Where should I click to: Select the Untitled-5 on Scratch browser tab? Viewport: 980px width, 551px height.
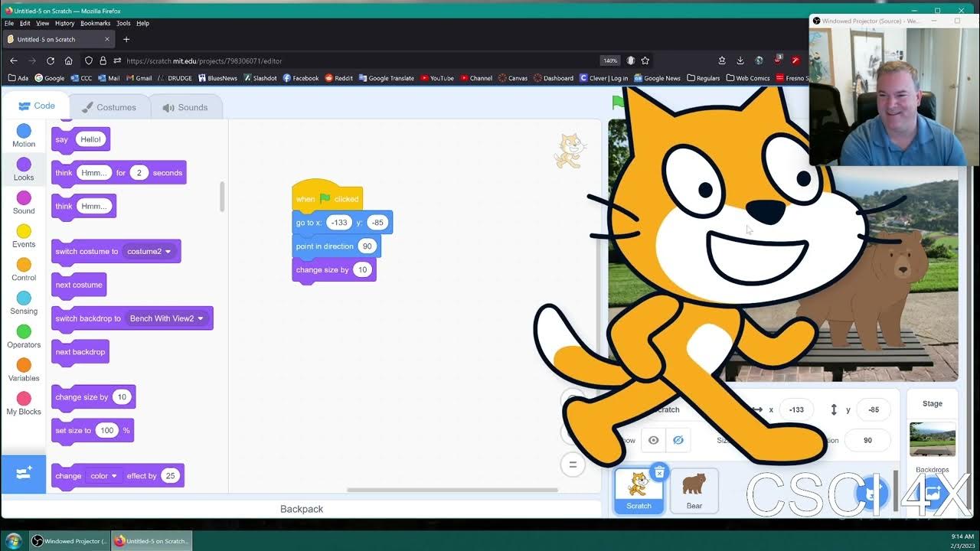[58, 39]
